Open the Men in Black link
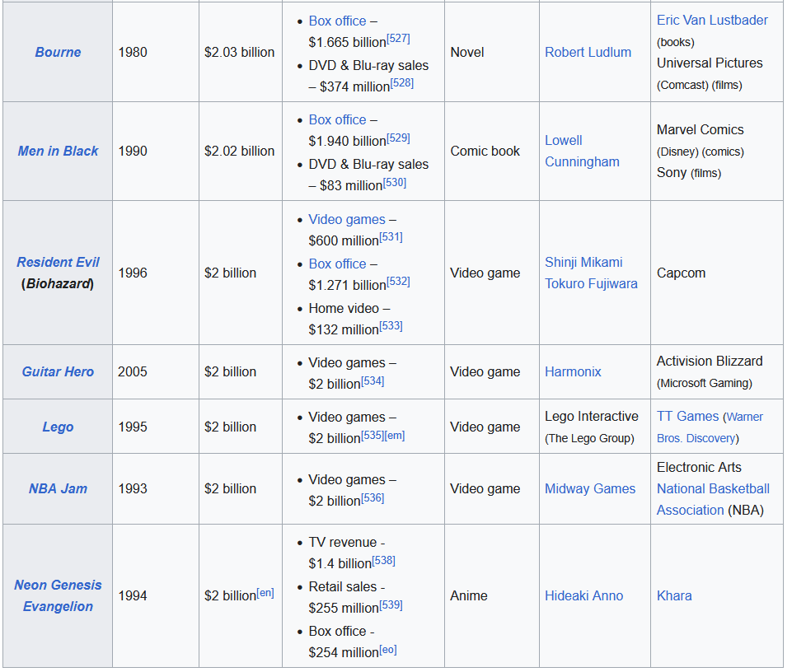The height and width of the screenshot is (672, 792). 58,151
